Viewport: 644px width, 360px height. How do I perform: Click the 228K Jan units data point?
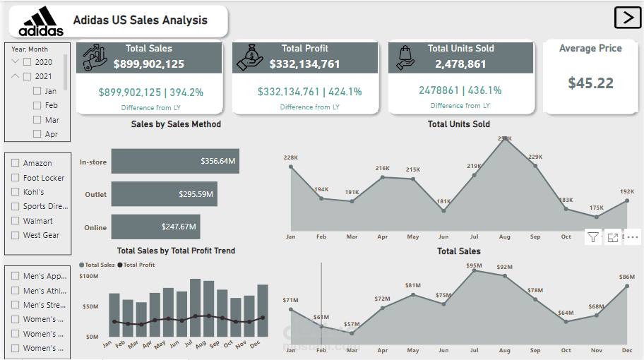pyautogui.click(x=291, y=167)
